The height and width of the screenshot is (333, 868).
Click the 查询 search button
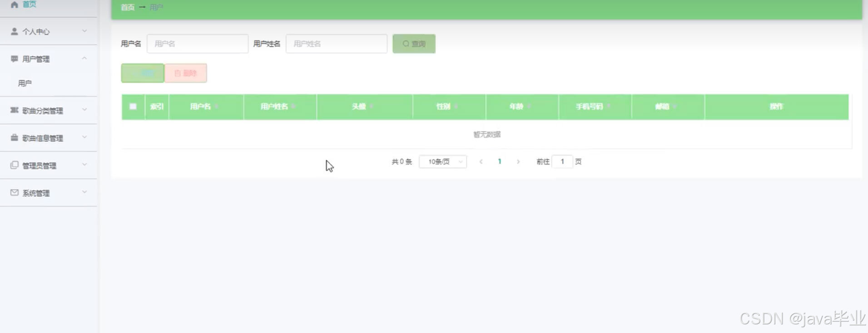414,44
